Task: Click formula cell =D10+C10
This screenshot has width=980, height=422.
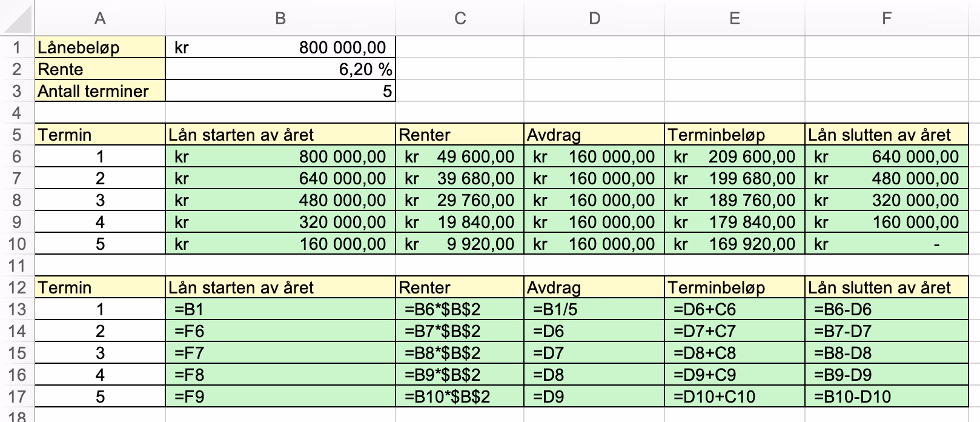Action: (735, 397)
